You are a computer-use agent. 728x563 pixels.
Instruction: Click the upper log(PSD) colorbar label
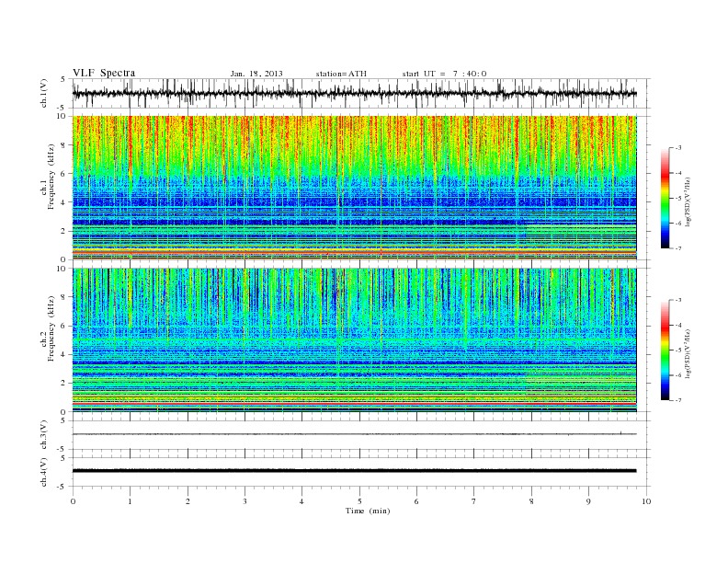[x=689, y=201]
